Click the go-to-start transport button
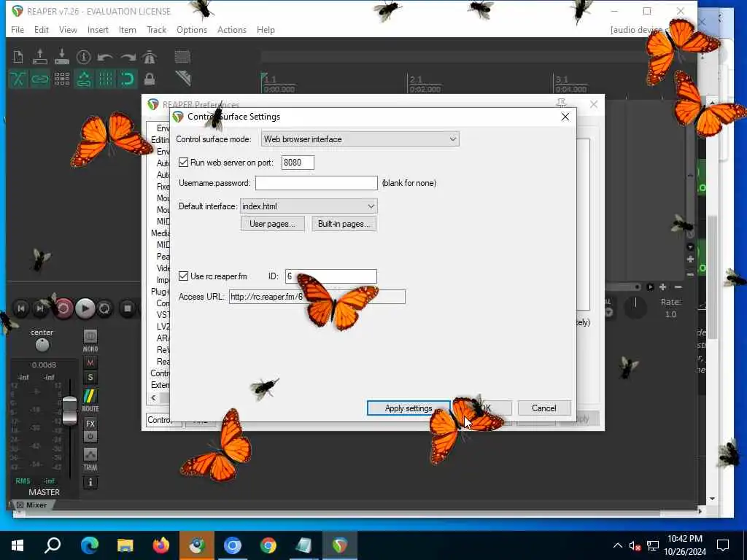The image size is (747, 560). click(21, 308)
